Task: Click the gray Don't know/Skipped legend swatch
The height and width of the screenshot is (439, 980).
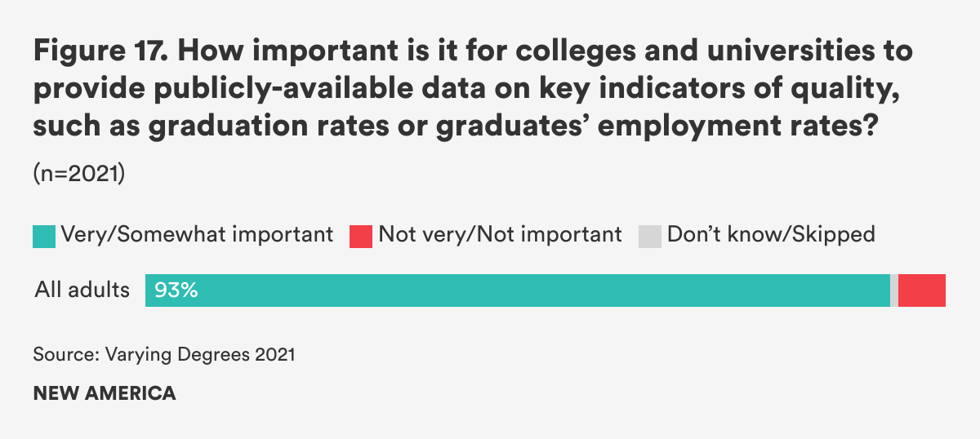Action: pyautogui.click(x=650, y=236)
